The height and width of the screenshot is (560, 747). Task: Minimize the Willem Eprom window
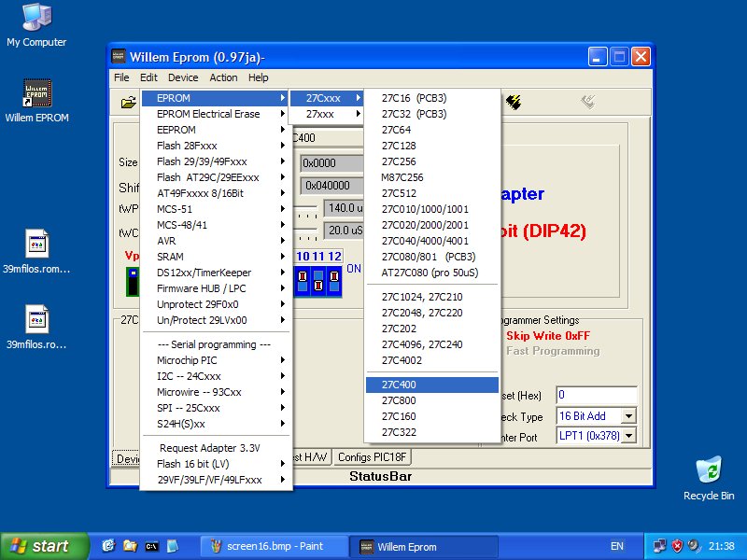tap(598, 57)
